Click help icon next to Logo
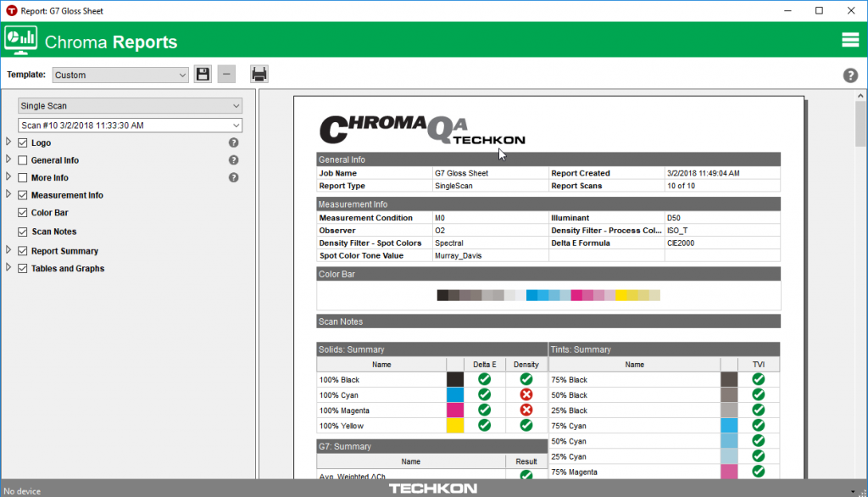This screenshot has height=497, width=868. 234,142
